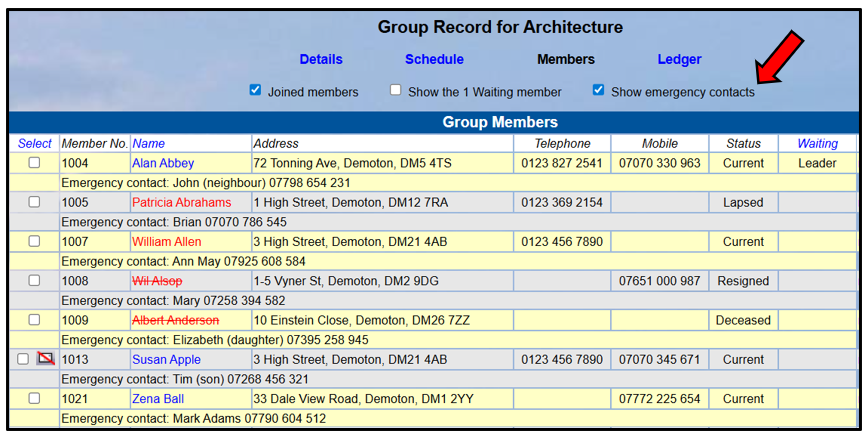This screenshot has height=438, width=867.
Task: Open Alan Abbey's member record
Action: pyautogui.click(x=163, y=163)
